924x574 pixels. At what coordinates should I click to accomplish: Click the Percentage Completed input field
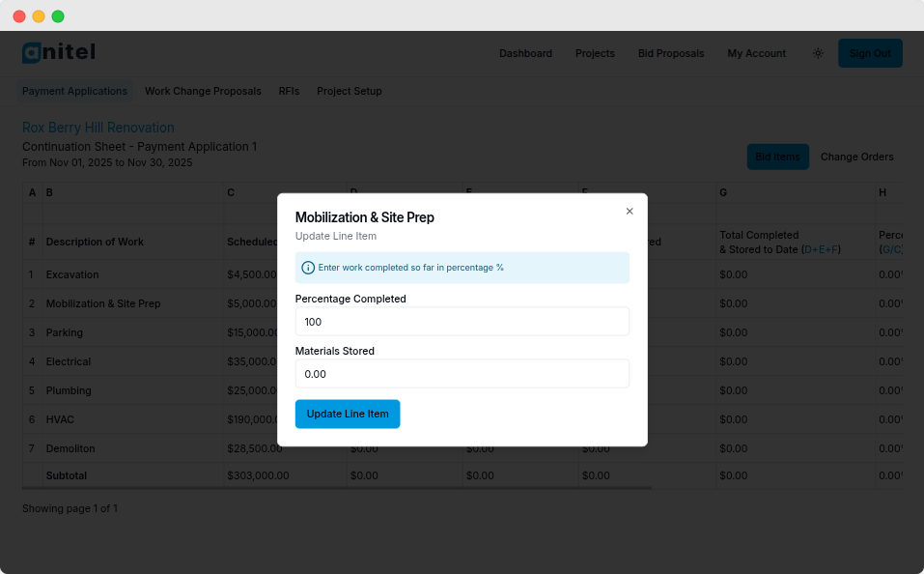click(462, 322)
